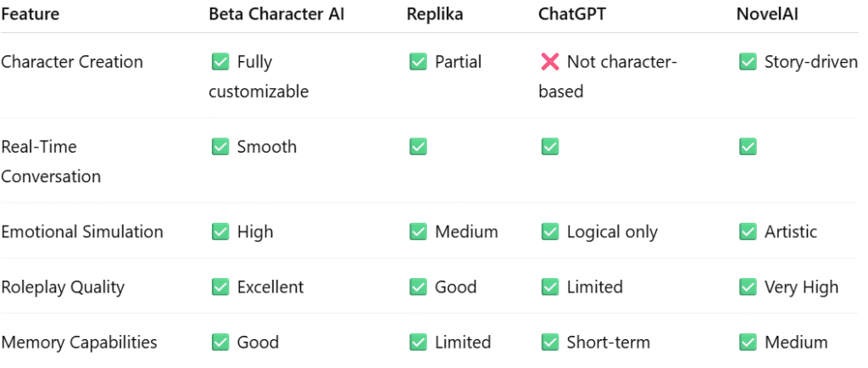This screenshot has height=368, width=868.
Task: Click Replika's Real-Time Conversation checkmark
Action: pos(418,147)
